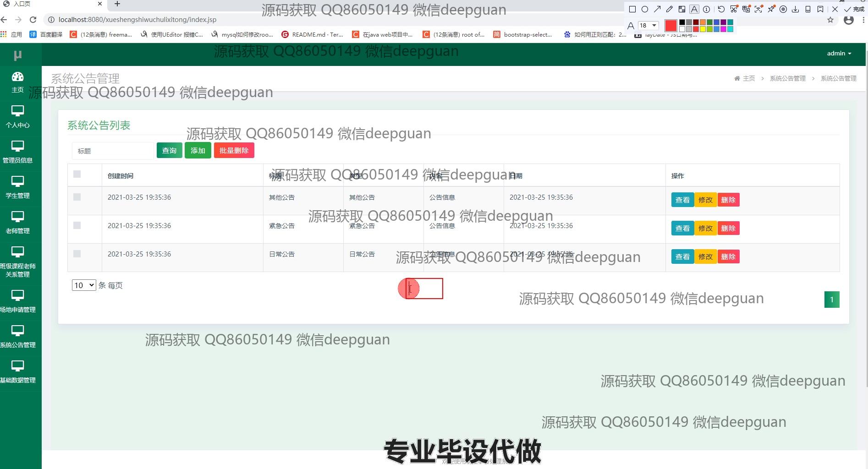Toggle the select-all checkbox in table header
Viewport: 868px width, 469px height.
[77, 174]
